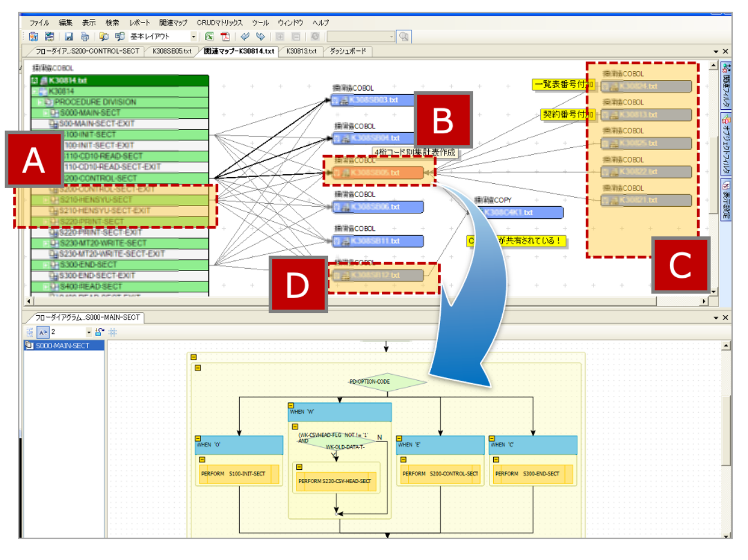Viewport: 748px width, 560px height.
Task: Switch to the ダッシュボード tab
Action: (348, 52)
